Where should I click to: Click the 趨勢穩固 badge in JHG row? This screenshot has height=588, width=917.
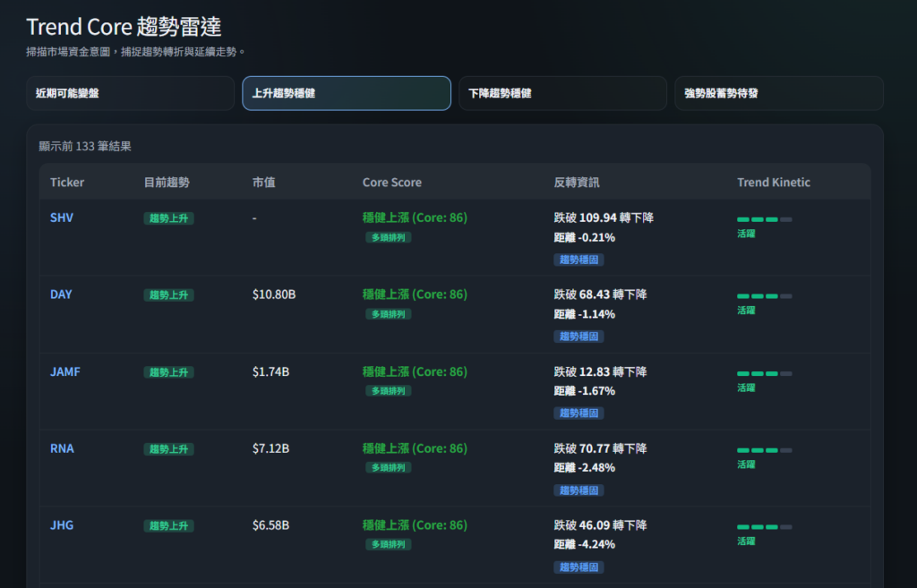[x=578, y=567]
